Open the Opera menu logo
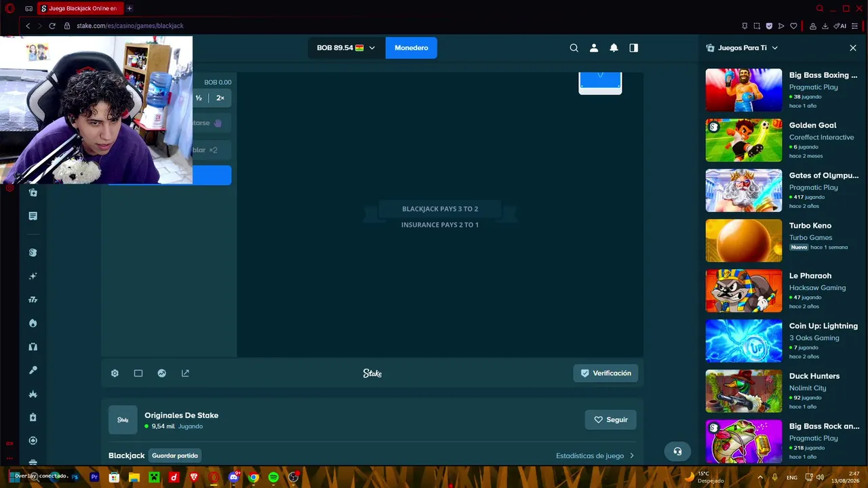The height and width of the screenshot is (488, 868). pos(9,9)
